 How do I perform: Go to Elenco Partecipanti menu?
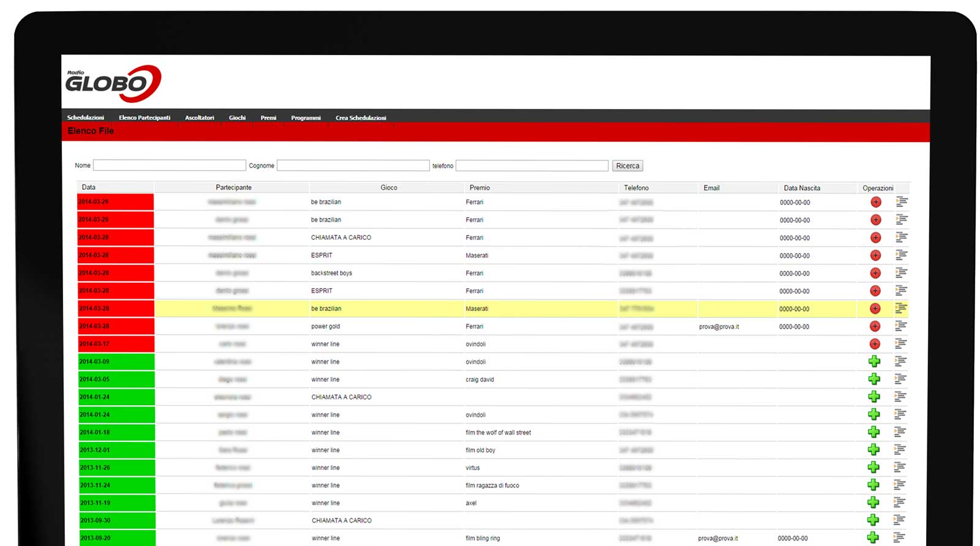click(145, 118)
